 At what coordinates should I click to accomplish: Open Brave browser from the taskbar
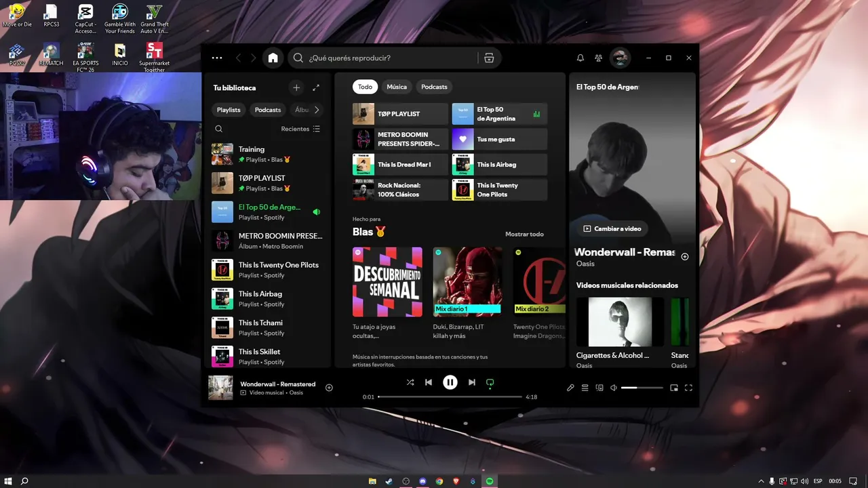click(x=456, y=481)
